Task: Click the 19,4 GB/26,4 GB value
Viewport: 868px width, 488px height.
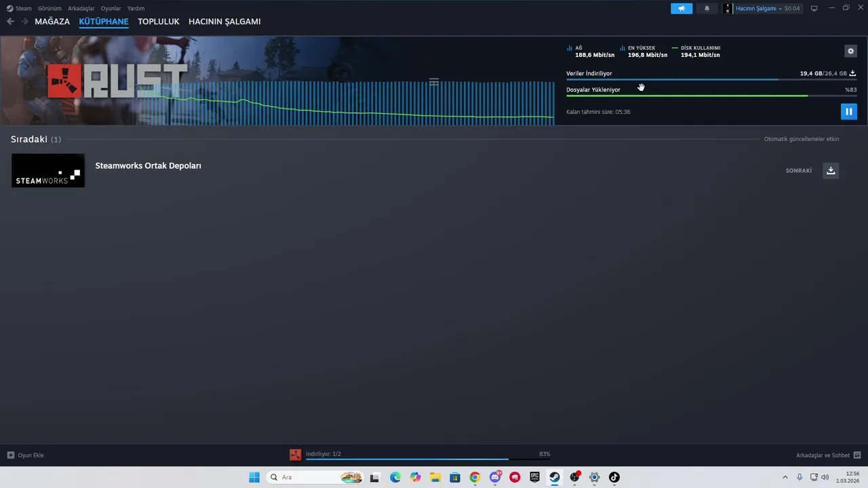Action: (823, 73)
